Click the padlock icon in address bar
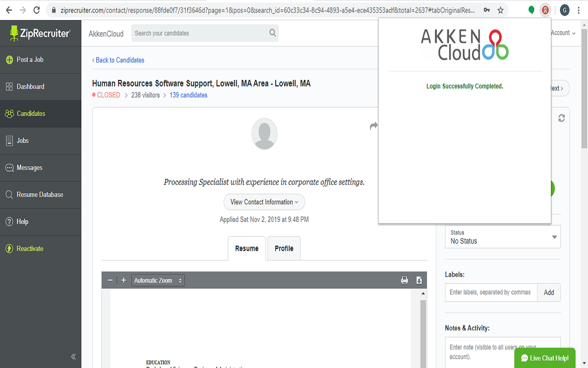Screen dimensions: 588x368 (x=54, y=10)
